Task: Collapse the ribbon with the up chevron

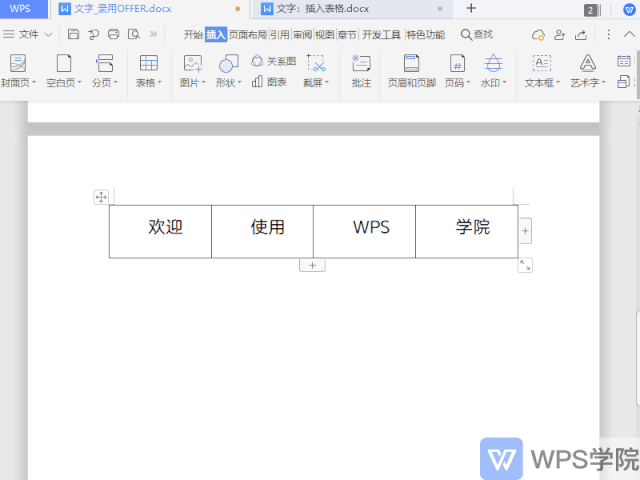Action: tap(629, 35)
